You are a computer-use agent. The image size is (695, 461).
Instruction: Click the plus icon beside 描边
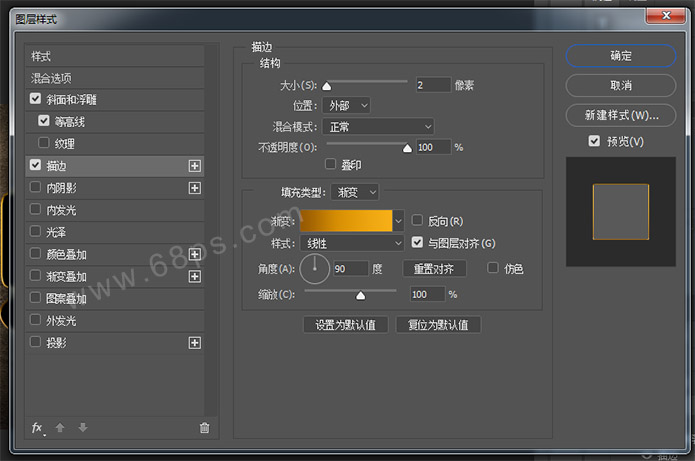coord(195,166)
